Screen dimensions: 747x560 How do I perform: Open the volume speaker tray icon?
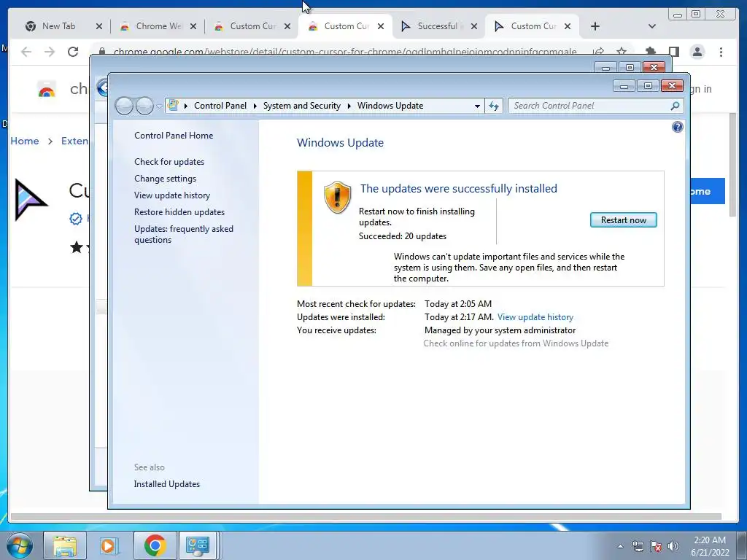tap(673, 546)
